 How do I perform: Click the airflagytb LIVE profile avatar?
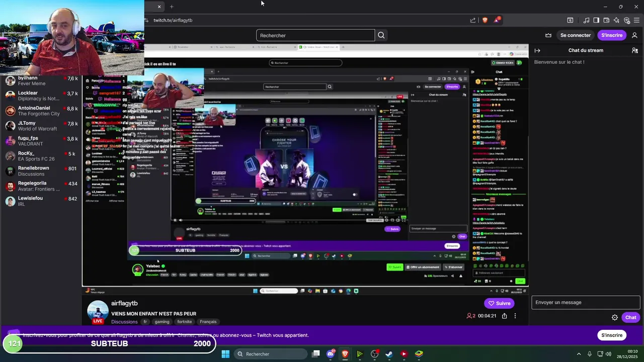tap(98, 312)
